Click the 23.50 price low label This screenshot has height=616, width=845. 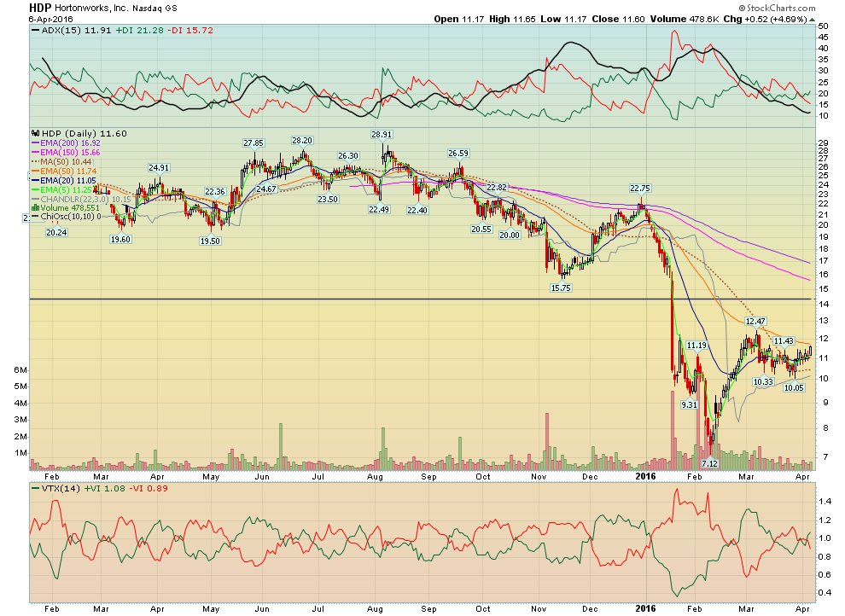click(x=328, y=200)
